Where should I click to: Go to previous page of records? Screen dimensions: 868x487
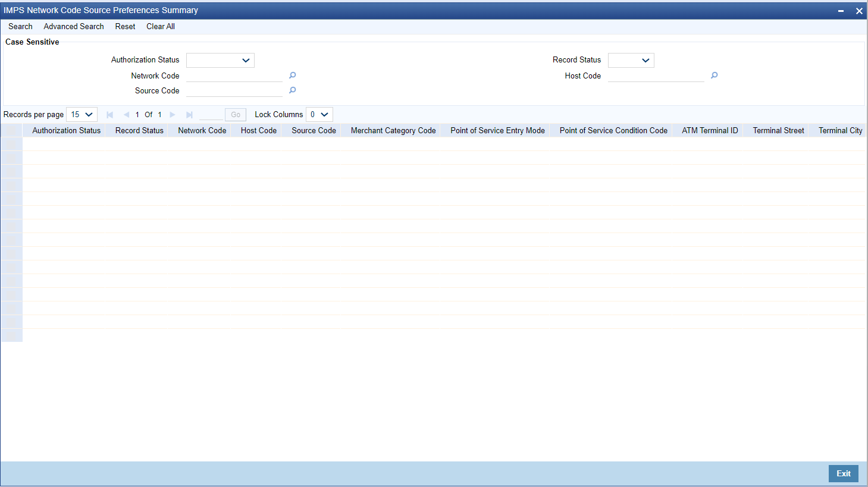126,115
